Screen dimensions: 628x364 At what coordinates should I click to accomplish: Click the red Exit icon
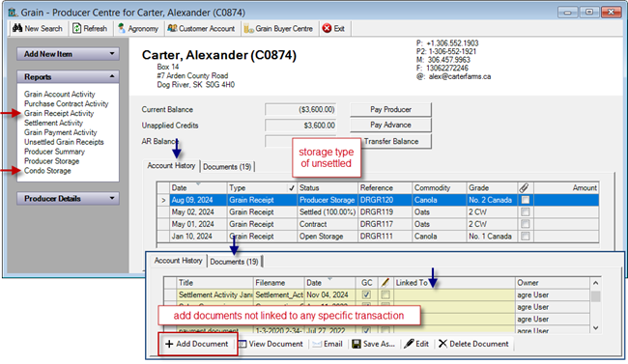(x=327, y=28)
